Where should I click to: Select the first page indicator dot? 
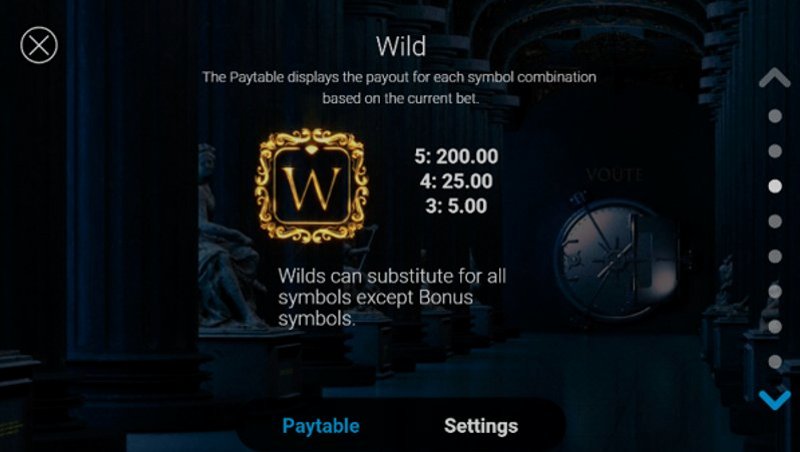tap(775, 116)
